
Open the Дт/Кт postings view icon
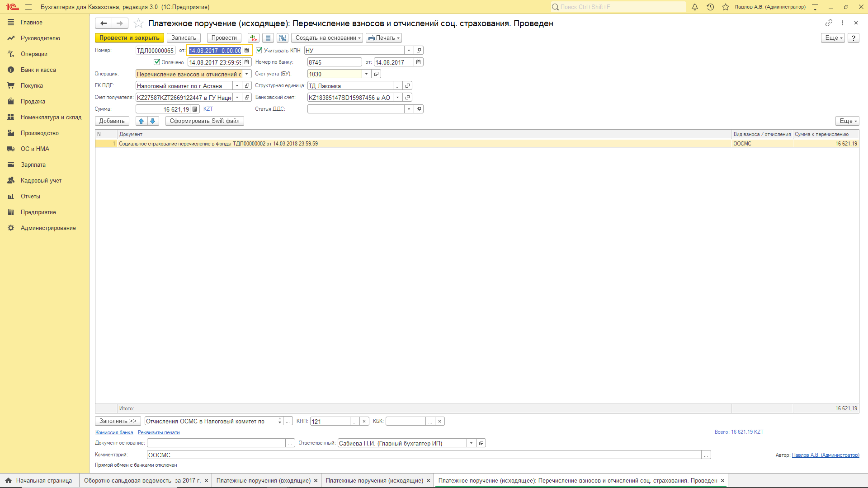coord(253,38)
